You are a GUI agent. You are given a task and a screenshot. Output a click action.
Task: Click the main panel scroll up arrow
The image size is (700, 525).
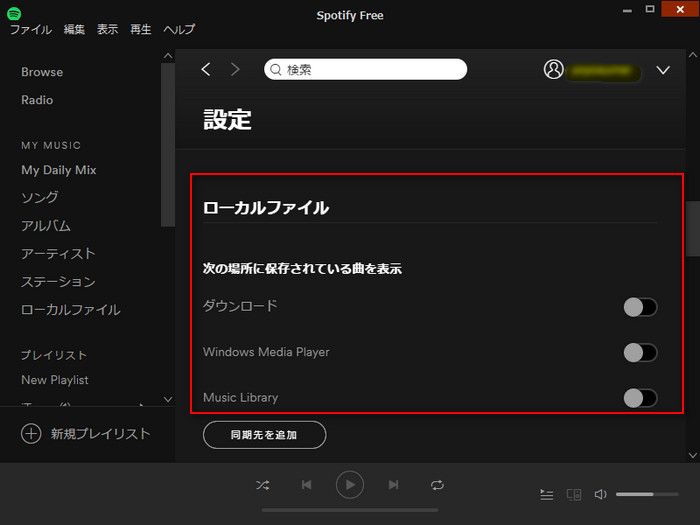click(692, 55)
